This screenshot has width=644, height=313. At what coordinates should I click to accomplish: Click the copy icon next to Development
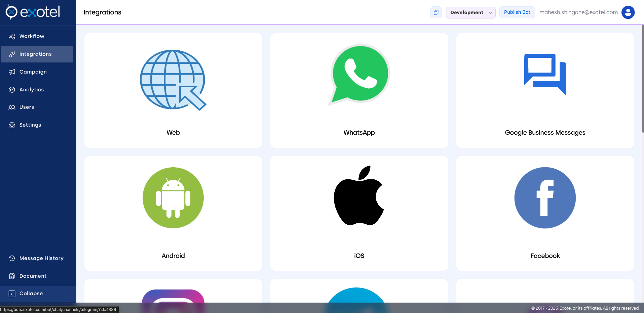click(436, 12)
